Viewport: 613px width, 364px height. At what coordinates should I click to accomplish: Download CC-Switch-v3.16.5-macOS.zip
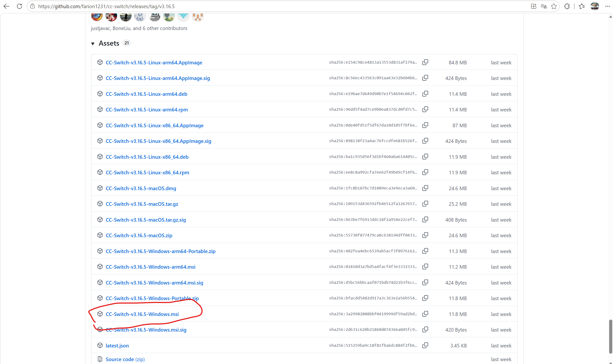point(139,236)
